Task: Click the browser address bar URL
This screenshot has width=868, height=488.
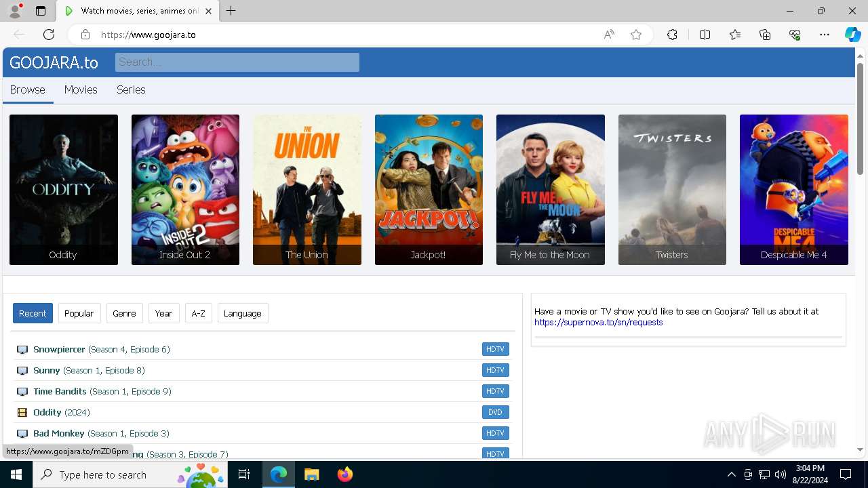Action: [x=148, y=35]
